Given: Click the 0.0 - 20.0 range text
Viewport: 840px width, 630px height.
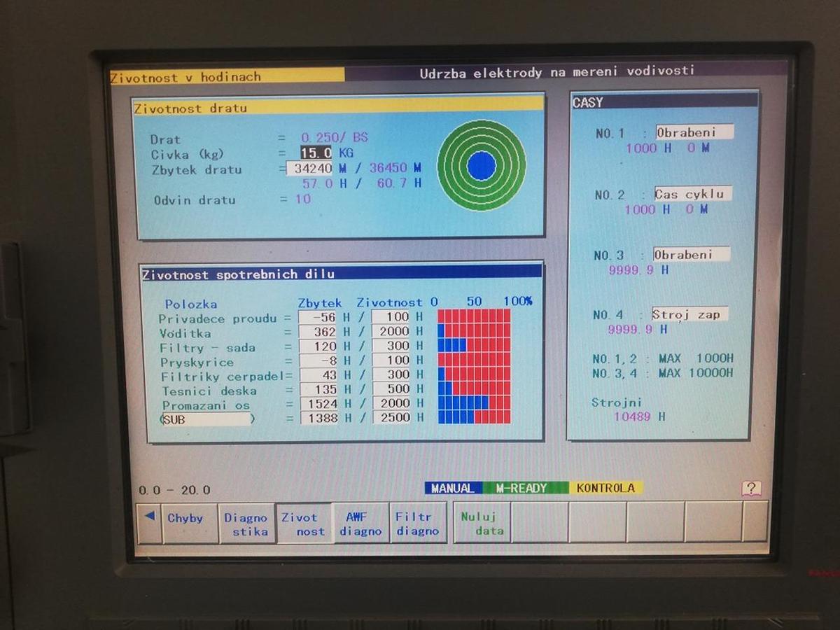Looking at the screenshot, I should click(174, 491).
